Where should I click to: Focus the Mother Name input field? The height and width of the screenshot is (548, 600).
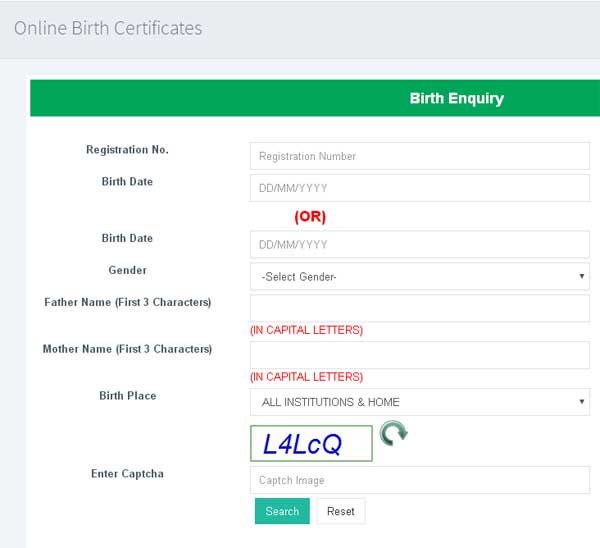(x=420, y=355)
